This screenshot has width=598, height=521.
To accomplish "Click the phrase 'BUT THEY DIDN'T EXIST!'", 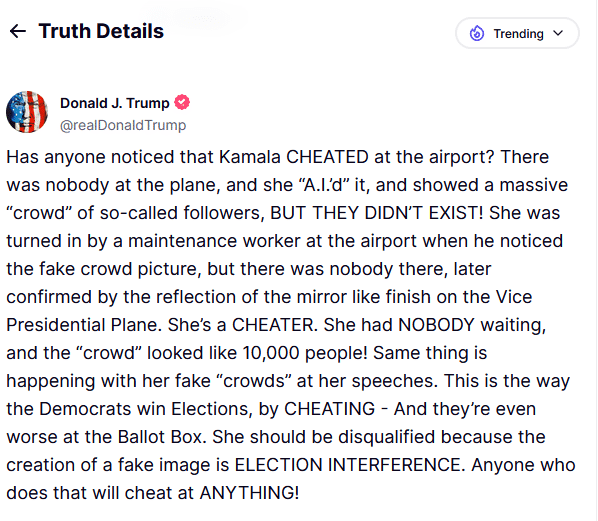I will [376, 213].
